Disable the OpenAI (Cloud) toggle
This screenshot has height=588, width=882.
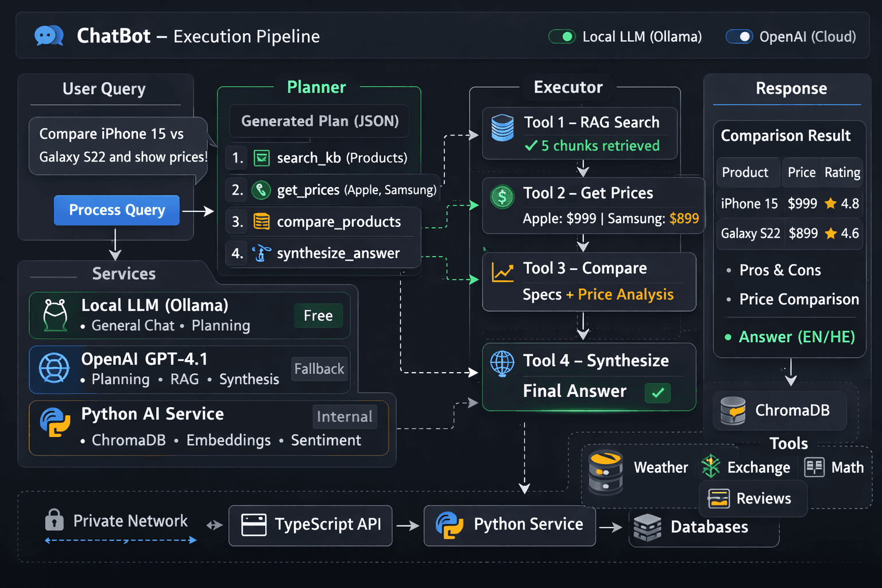click(x=740, y=36)
